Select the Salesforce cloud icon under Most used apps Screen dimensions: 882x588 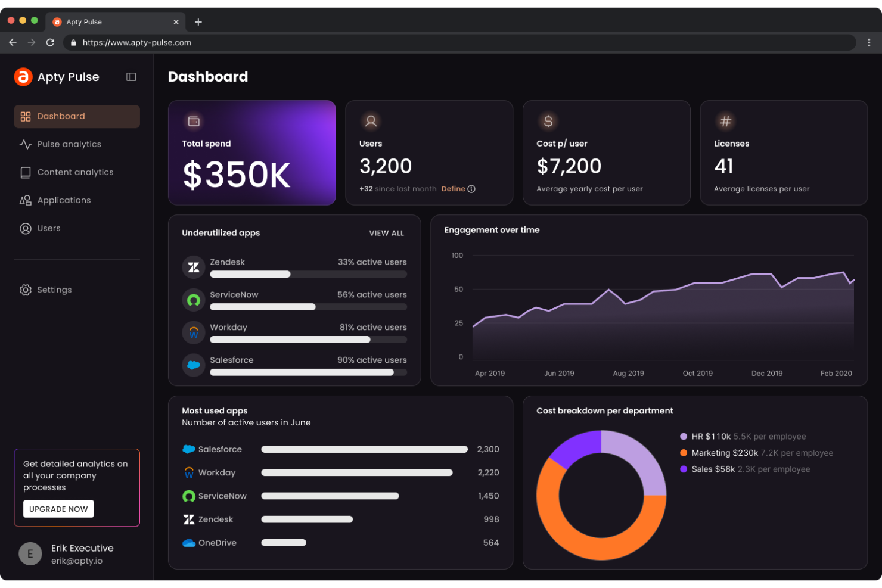click(x=190, y=449)
